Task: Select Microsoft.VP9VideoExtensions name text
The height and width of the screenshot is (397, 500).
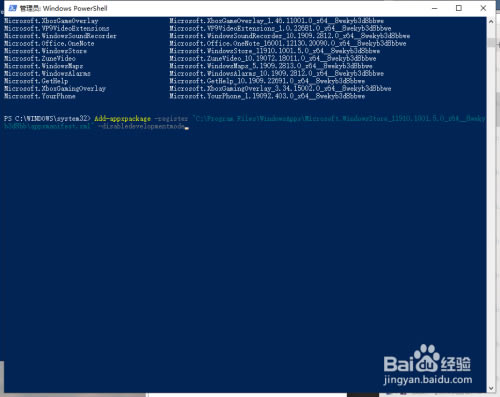Action: (x=57, y=28)
